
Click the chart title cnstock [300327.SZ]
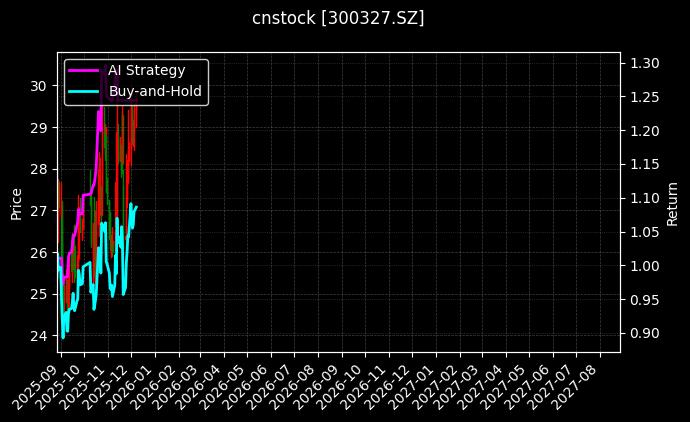(338, 18)
